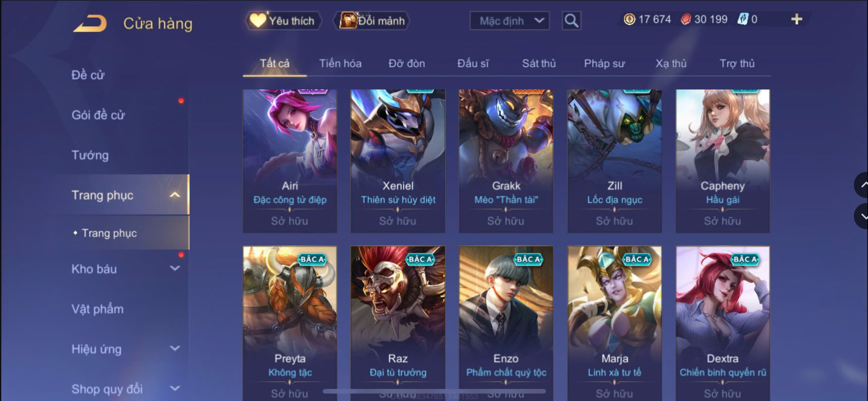This screenshot has width=868, height=401.
Task: Tap the plus icon to add currency
Action: click(796, 19)
